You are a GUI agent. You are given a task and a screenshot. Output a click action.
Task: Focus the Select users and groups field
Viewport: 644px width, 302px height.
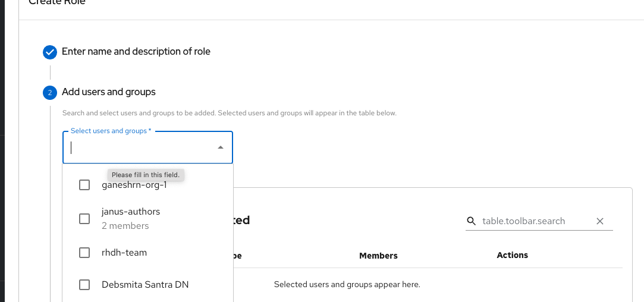140,147
